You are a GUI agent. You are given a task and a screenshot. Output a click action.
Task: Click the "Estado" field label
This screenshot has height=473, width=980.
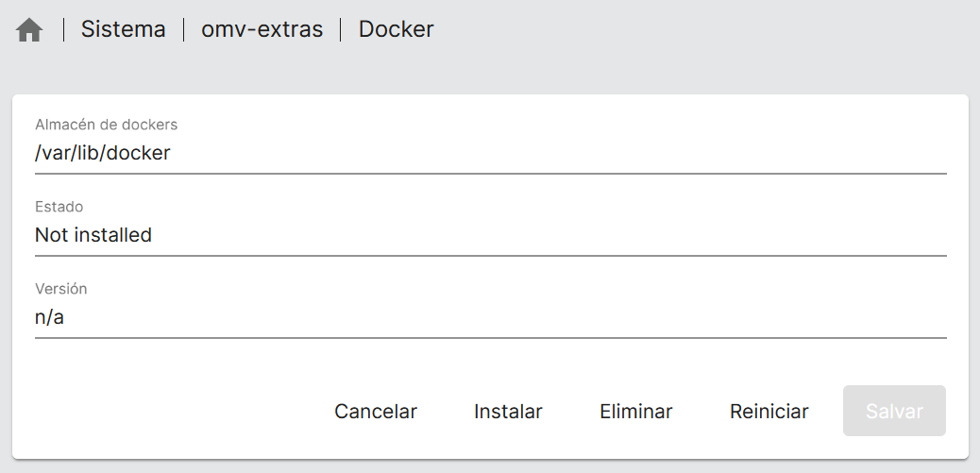[59, 207]
